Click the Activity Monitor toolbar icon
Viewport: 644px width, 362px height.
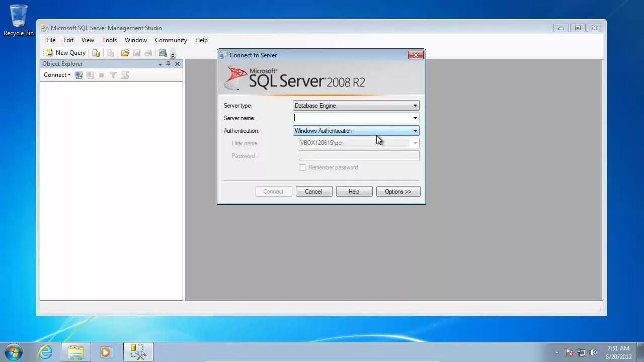[x=163, y=53]
